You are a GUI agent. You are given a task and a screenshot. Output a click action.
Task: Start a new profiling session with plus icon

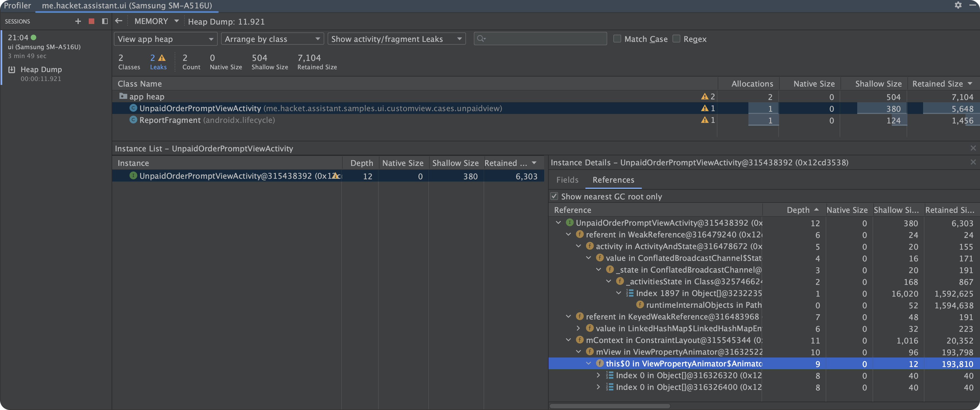coord(78,21)
